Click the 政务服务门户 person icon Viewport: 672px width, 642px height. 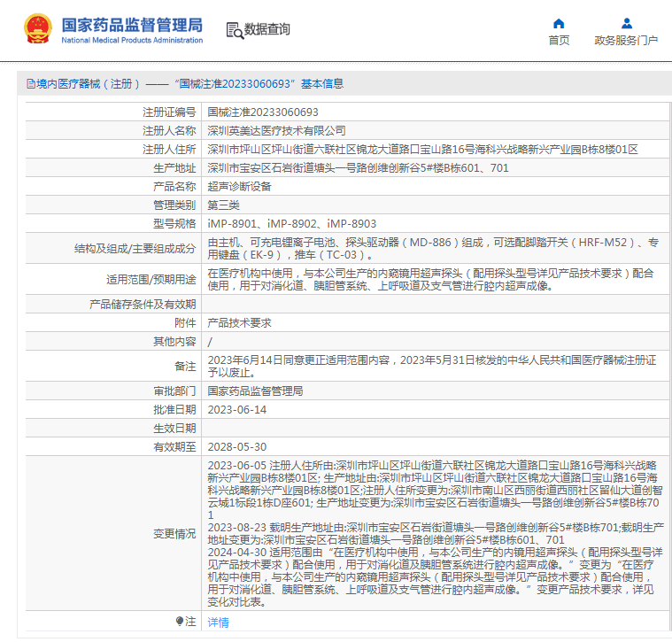(x=626, y=23)
